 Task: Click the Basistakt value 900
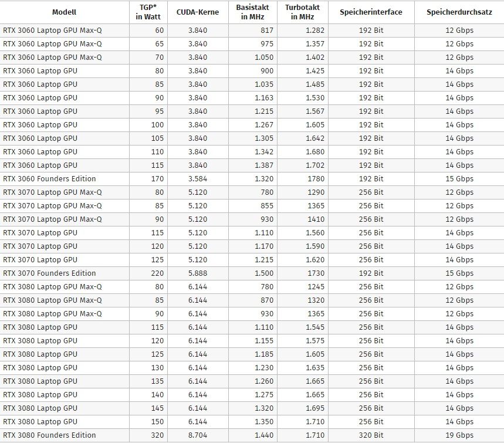point(267,71)
